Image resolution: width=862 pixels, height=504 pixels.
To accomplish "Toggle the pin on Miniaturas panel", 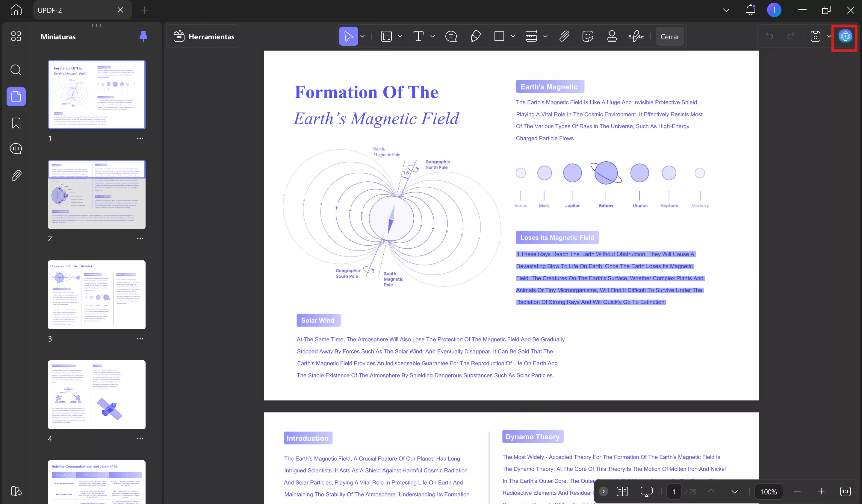I will tap(143, 36).
